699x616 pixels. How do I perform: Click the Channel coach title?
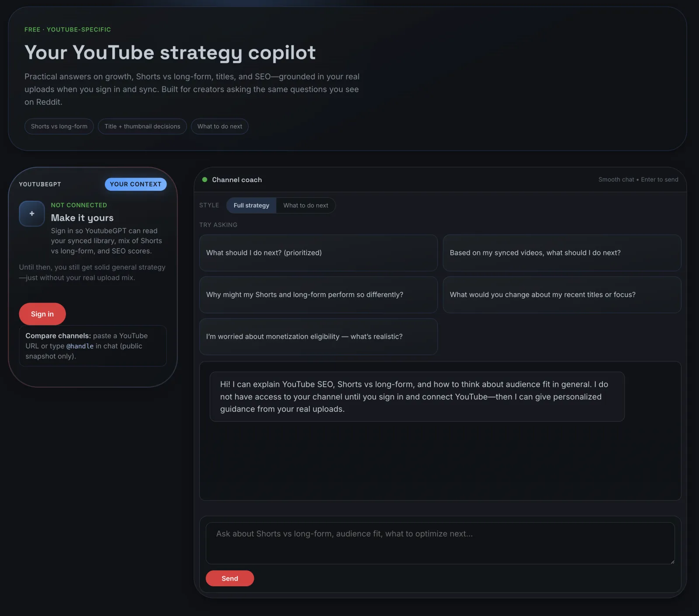(237, 179)
